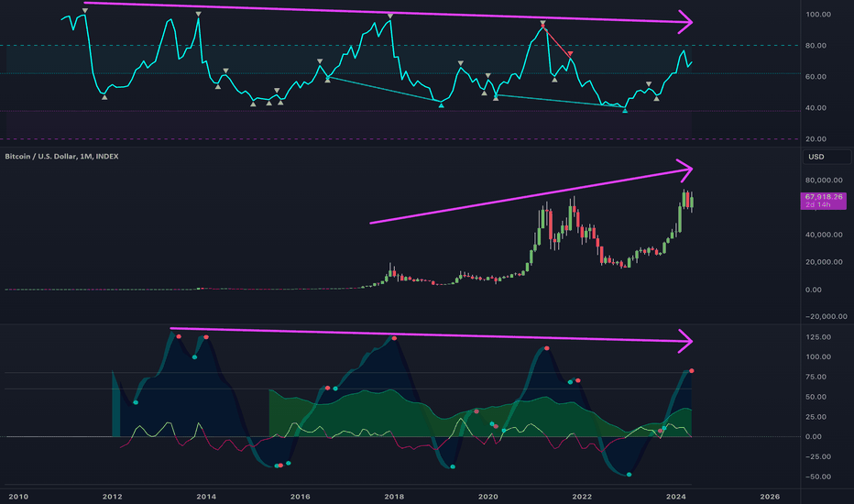This screenshot has height=504, width=854.
Task: Click the 2012 label on the time axis
Action: [112, 497]
